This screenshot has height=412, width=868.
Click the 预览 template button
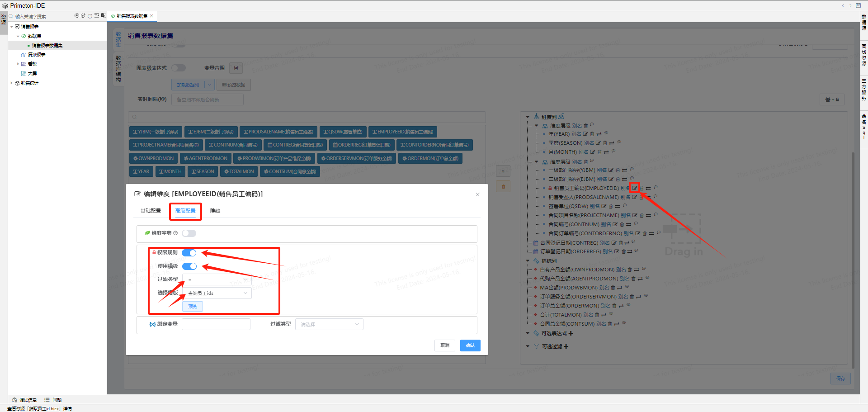[x=193, y=306]
